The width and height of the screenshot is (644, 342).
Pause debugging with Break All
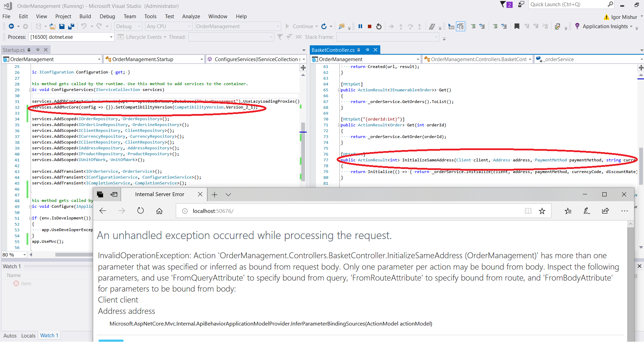[360, 26]
